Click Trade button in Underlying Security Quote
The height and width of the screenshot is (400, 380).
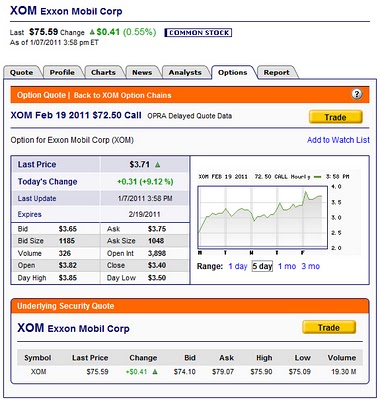coord(329,327)
